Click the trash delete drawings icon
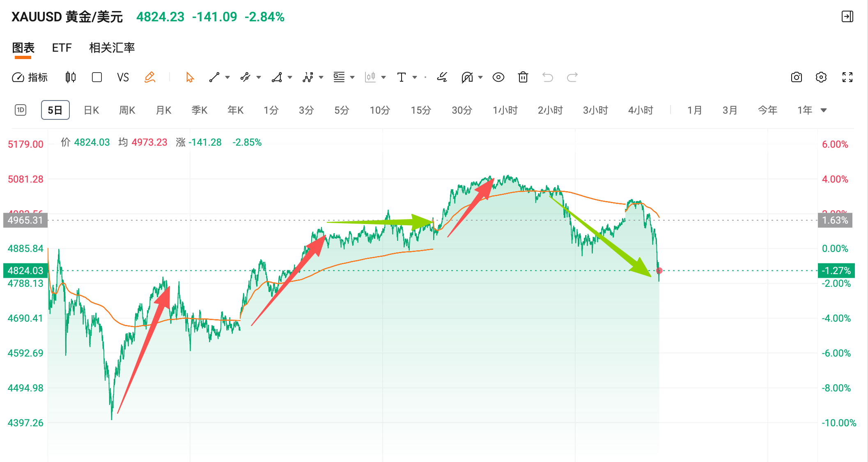This screenshot has width=868, height=462. (523, 77)
